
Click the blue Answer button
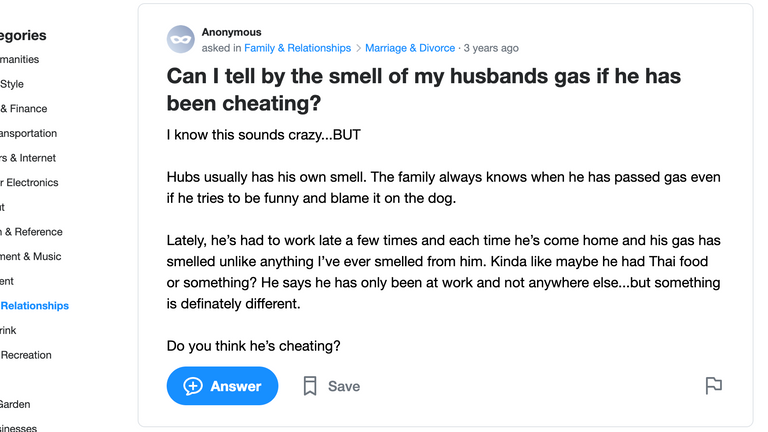click(222, 386)
